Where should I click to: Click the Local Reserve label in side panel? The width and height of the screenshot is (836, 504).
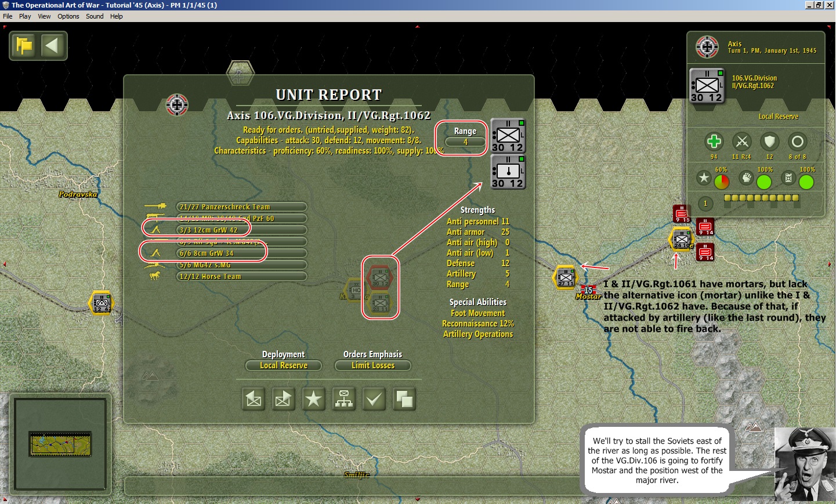(779, 117)
